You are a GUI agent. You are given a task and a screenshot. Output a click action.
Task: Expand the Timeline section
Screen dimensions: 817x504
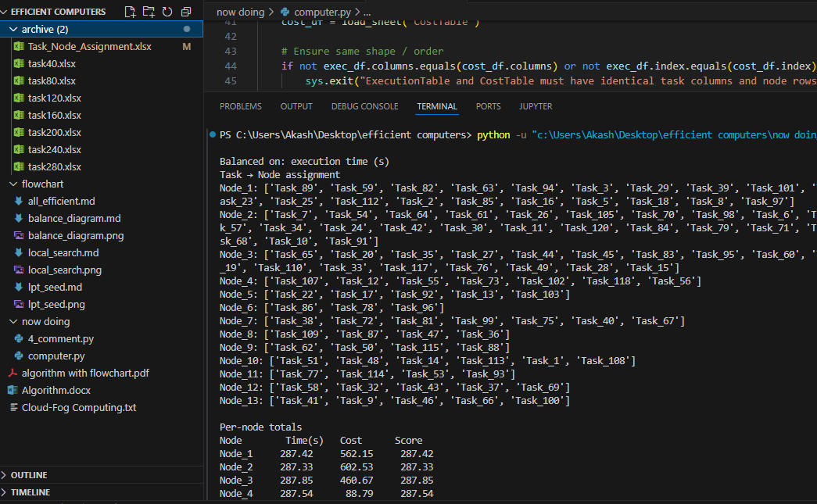point(30,492)
